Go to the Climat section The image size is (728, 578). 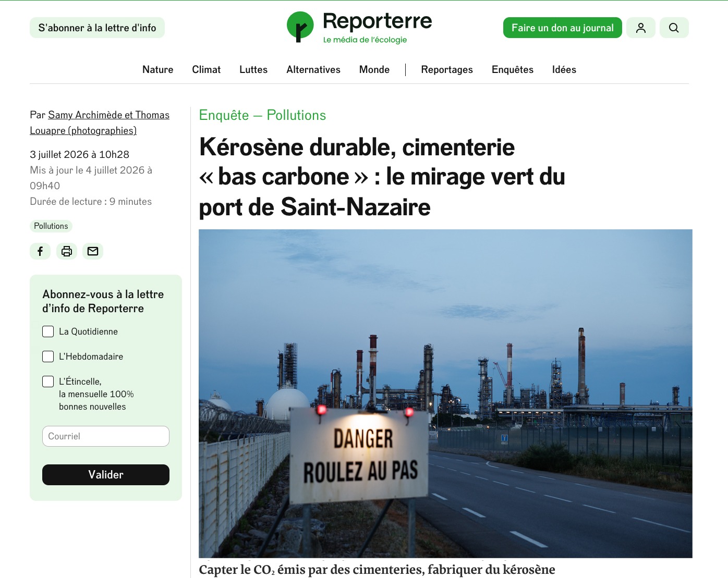click(x=206, y=69)
